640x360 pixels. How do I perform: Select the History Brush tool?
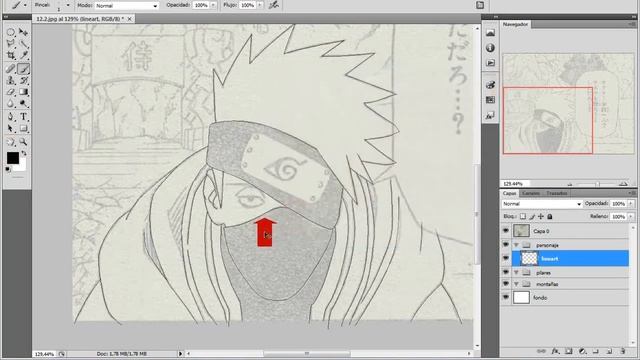click(23, 80)
